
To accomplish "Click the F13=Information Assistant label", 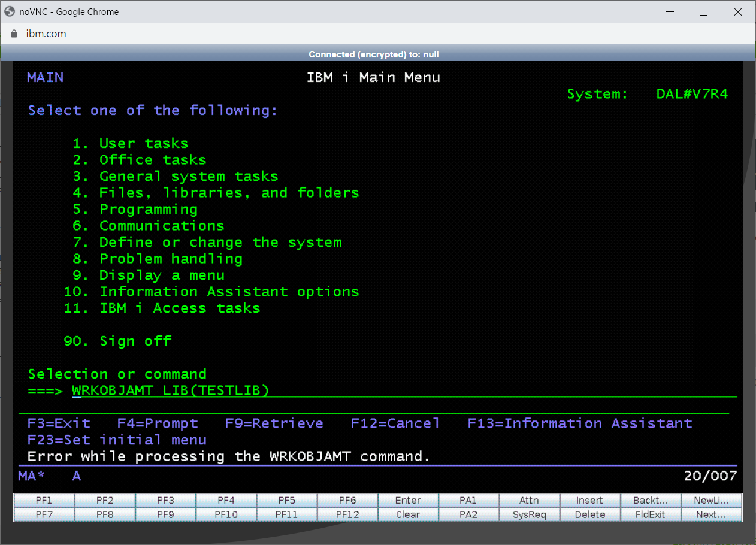I will pos(580,423).
